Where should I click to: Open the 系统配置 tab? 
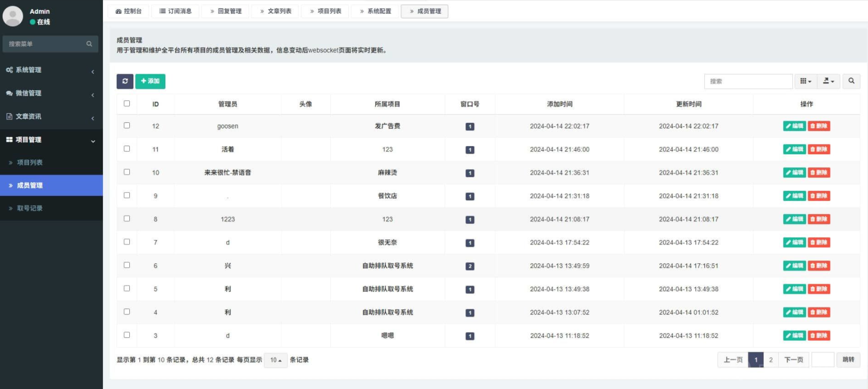tap(375, 11)
